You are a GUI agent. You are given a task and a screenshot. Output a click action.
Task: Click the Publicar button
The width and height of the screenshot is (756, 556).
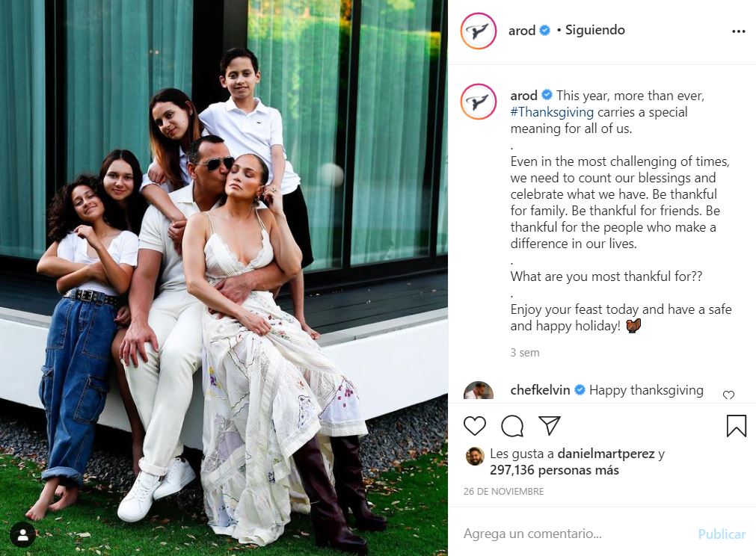722,534
